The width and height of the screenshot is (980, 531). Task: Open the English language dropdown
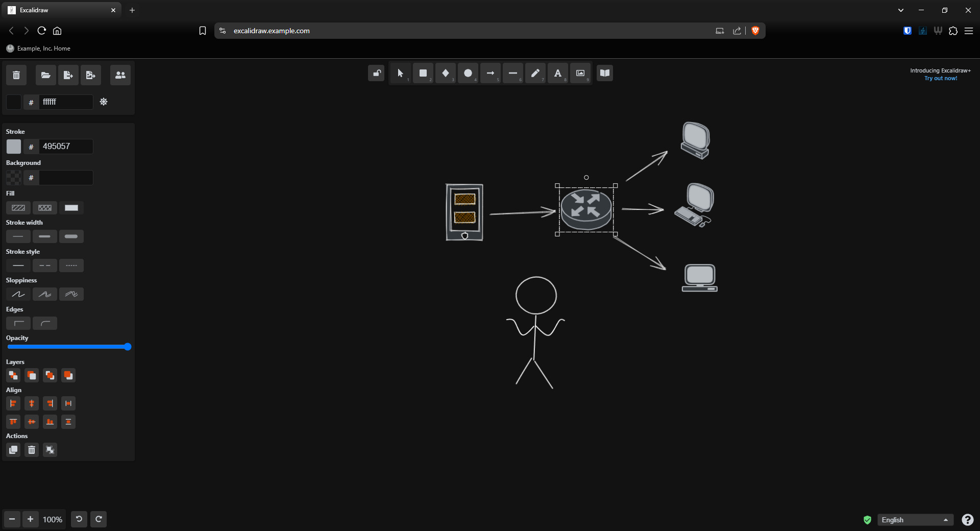pyautogui.click(x=915, y=520)
